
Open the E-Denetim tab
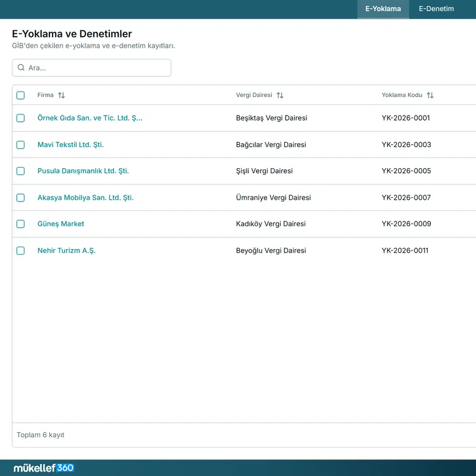pyautogui.click(x=436, y=9)
